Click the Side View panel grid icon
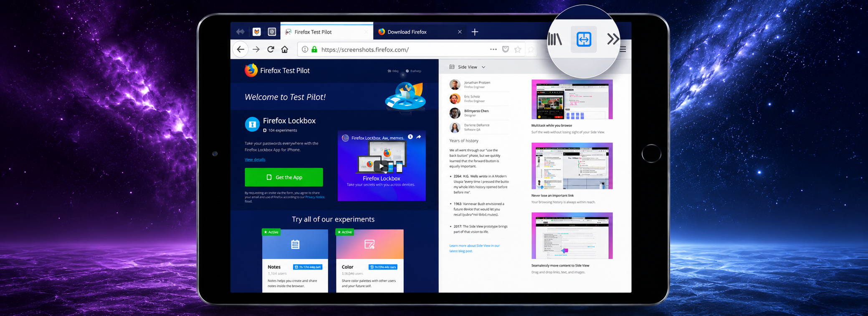This screenshot has height=316, width=868. [x=452, y=67]
